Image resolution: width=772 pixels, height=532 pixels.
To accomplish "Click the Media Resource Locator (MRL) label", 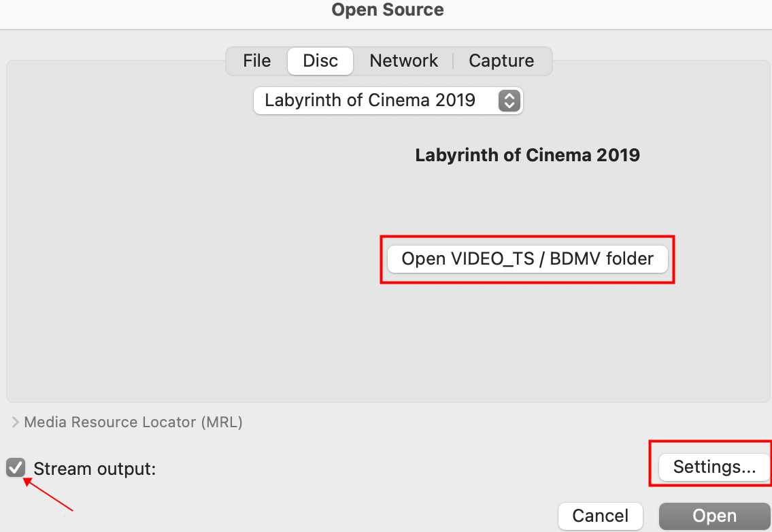I will [133, 422].
